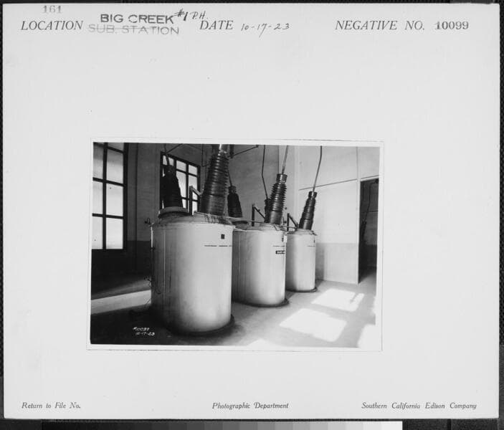Click the middle transformer tank in photo
The width and height of the screenshot is (504, 430).
pyautogui.click(x=259, y=264)
